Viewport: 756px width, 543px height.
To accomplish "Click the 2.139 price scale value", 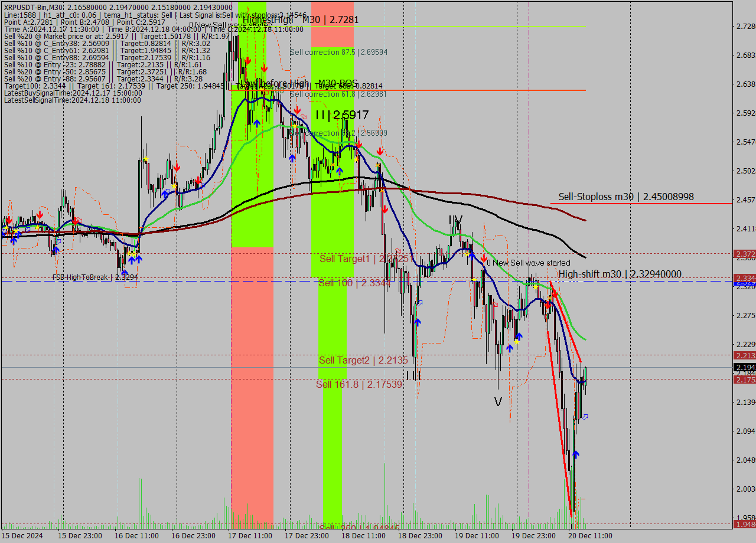I will point(745,403).
